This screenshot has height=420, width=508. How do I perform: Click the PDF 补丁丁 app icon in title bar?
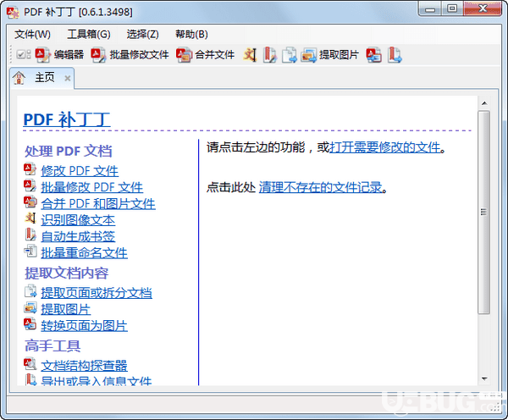point(13,13)
